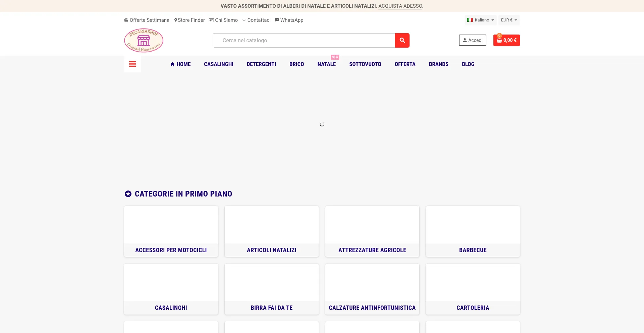Open the BLOG menu item
The width and height of the screenshot is (644, 333).
tap(468, 64)
